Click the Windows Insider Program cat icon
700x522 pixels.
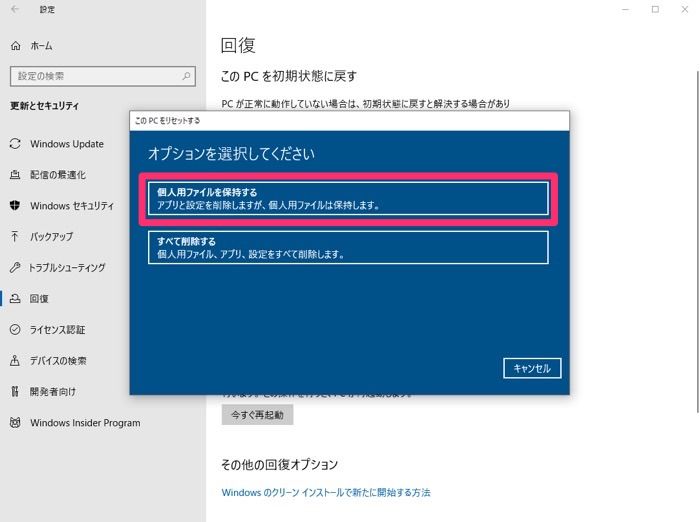click(15, 422)
